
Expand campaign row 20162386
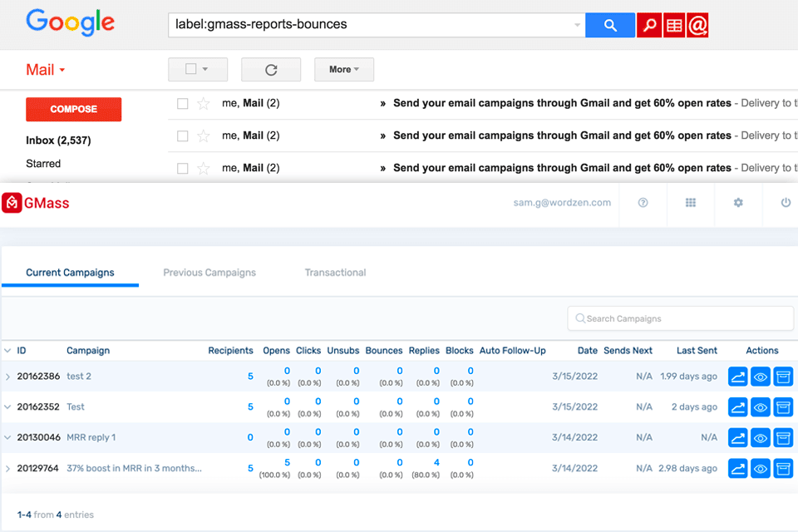click(7, 377)
